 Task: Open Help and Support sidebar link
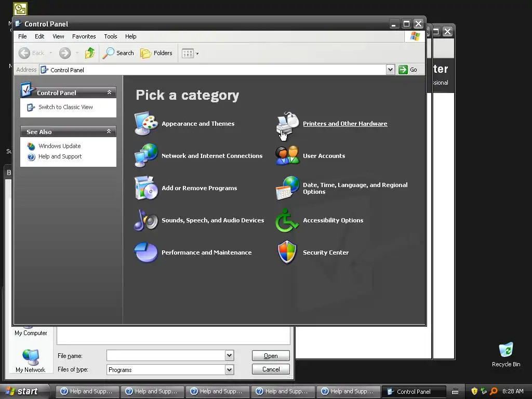coord(60,156)
